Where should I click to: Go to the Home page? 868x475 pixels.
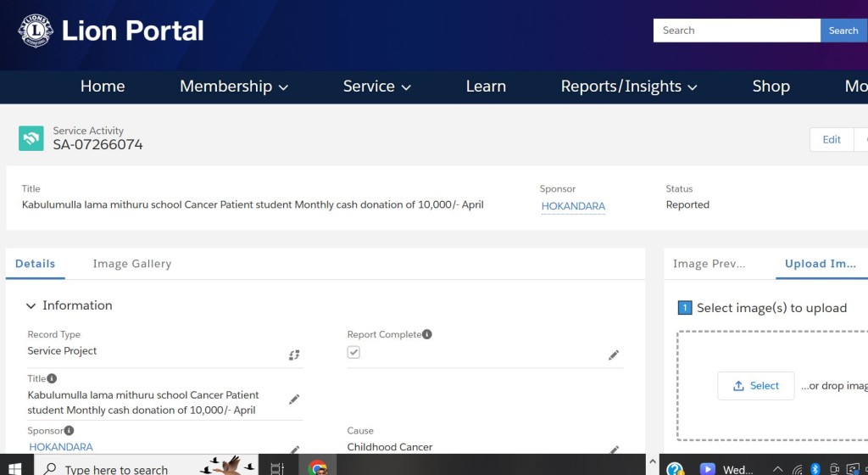[103, 87]
